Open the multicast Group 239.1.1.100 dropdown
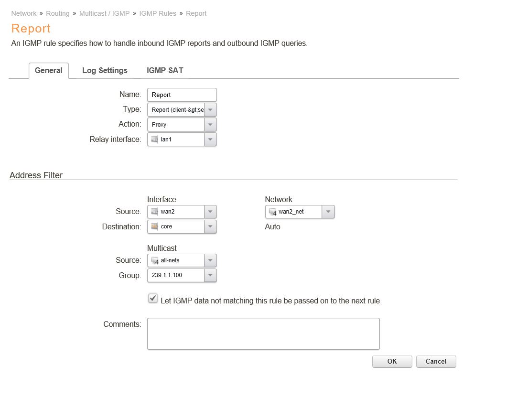Viewport: 517px width, 420px height. (210, 275)
